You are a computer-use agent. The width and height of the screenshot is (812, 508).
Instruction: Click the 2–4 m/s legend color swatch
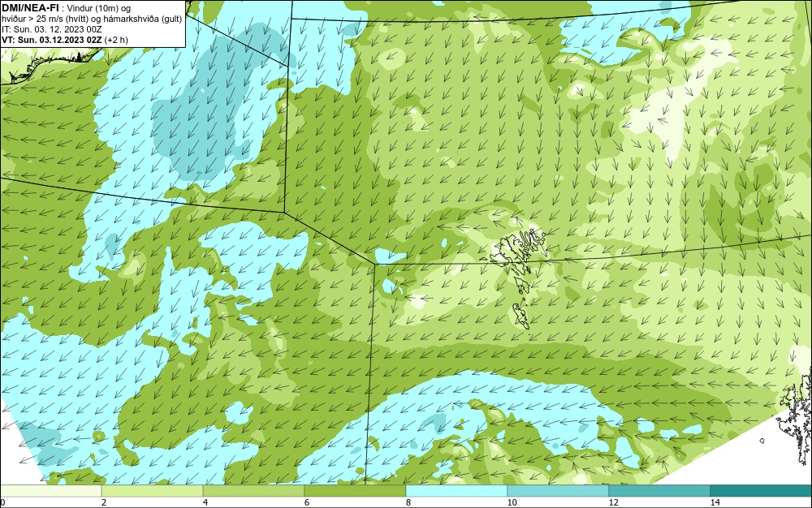pyautogui.click(x=153, y=490)
